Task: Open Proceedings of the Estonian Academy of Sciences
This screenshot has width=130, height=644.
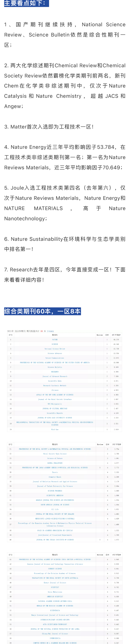Action: point(55,573)
